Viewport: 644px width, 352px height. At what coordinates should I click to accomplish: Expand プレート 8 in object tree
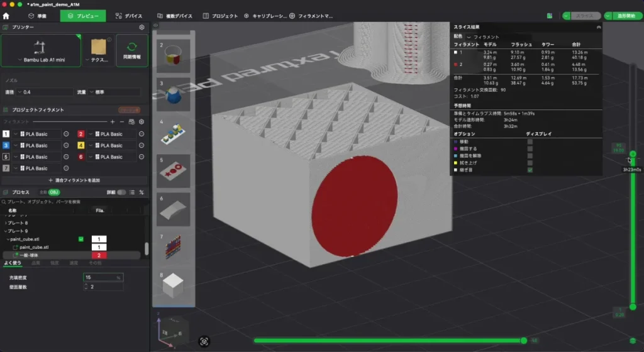click(6, 223)
